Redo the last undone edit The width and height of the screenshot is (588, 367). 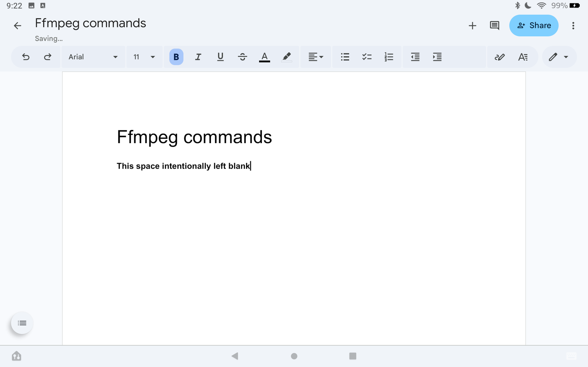(x=47, y=57)
